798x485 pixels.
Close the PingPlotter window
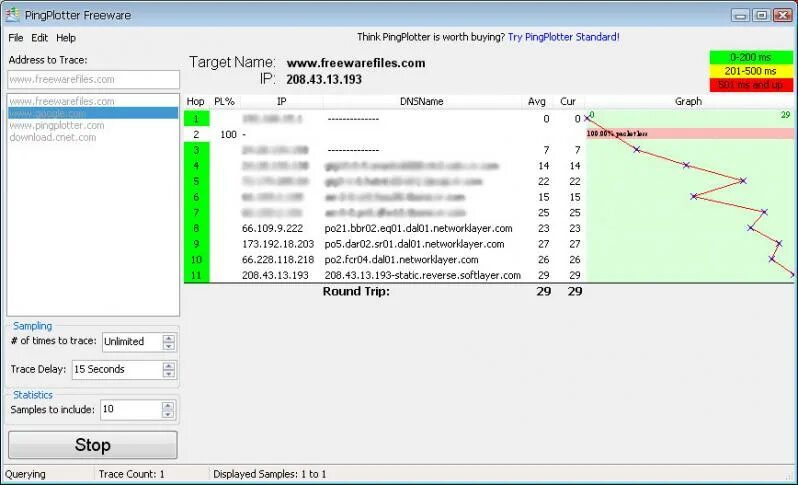click(783, 15)
